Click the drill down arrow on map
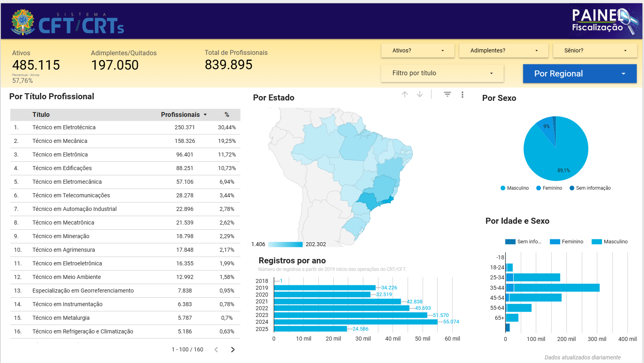 click(420, 94)
